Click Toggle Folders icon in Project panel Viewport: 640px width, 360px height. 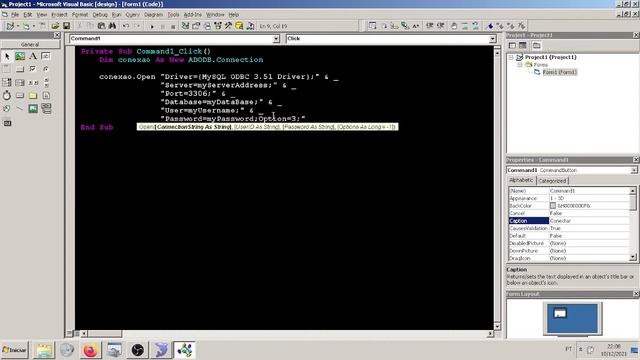536,45
